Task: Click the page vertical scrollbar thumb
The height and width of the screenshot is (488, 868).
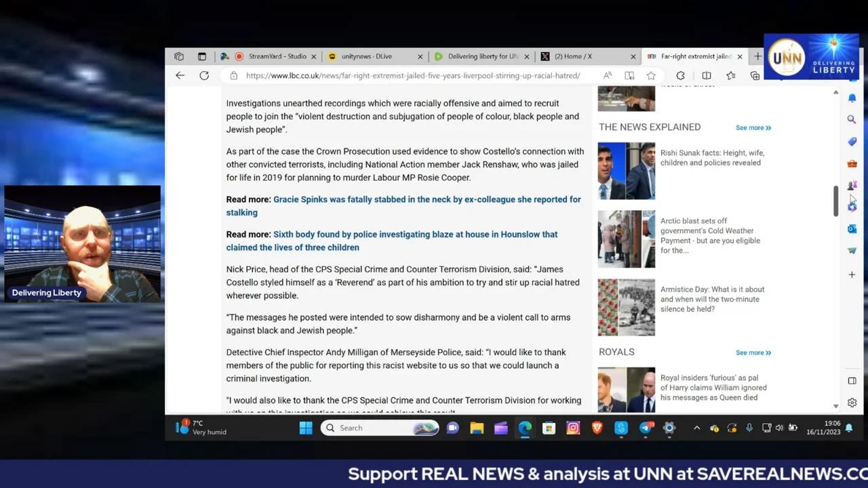Action: click(x=835, y=201)
